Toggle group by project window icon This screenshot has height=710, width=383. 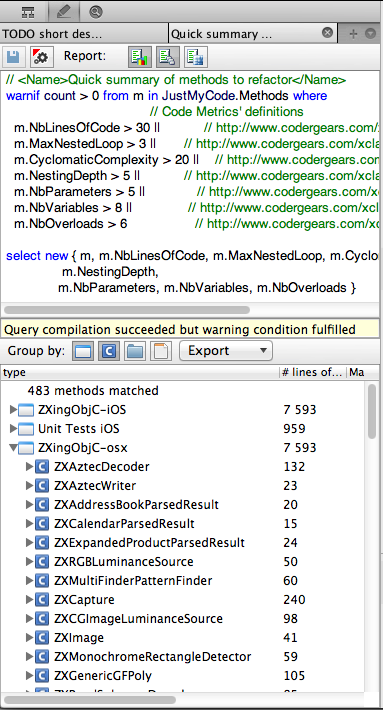(83, 351)
